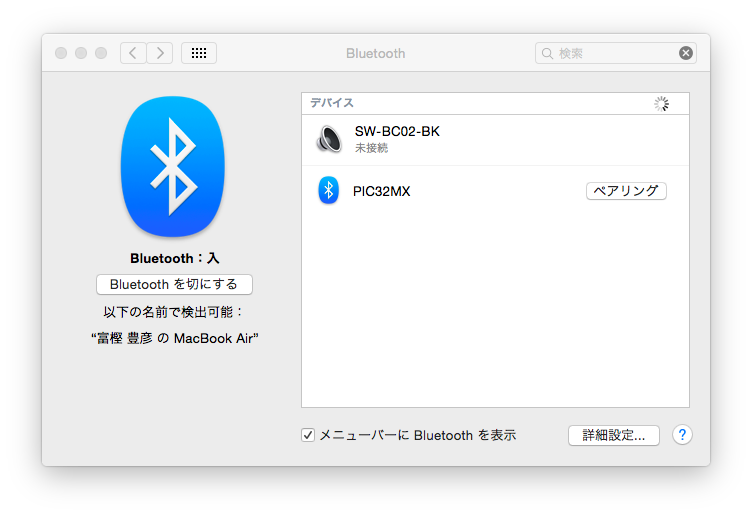Turn Bluetooth off with 'Bluetooth を切にする'

(x=174, y=284)
